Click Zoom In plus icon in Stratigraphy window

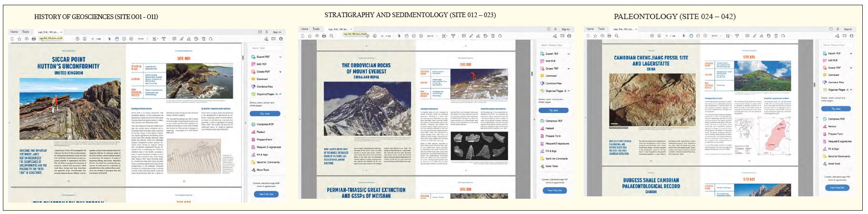421,36
